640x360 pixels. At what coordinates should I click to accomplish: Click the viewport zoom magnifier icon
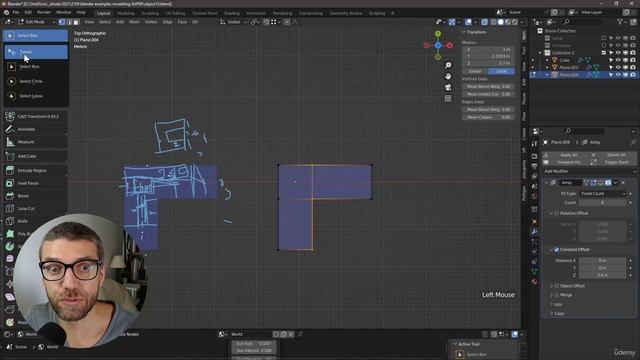[448, 65]
